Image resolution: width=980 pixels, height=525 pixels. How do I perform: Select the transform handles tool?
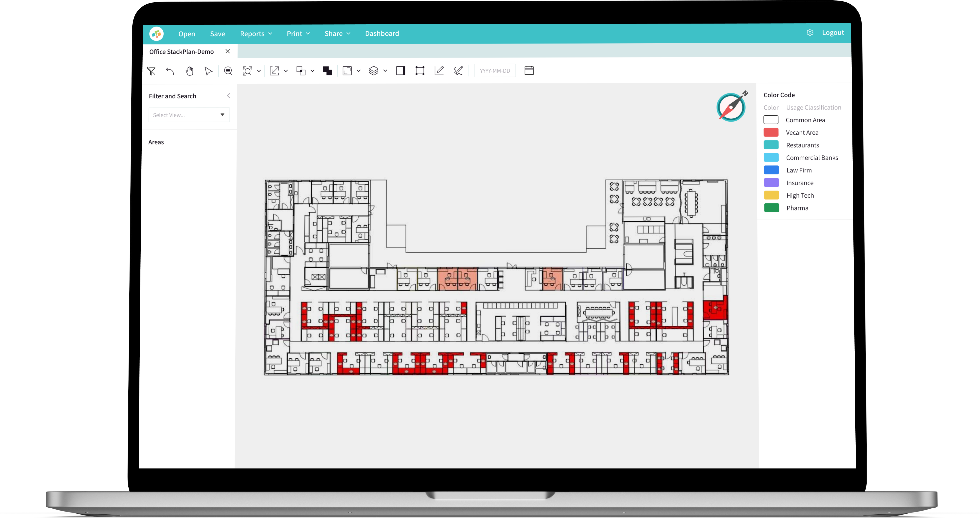click(420, 70)
